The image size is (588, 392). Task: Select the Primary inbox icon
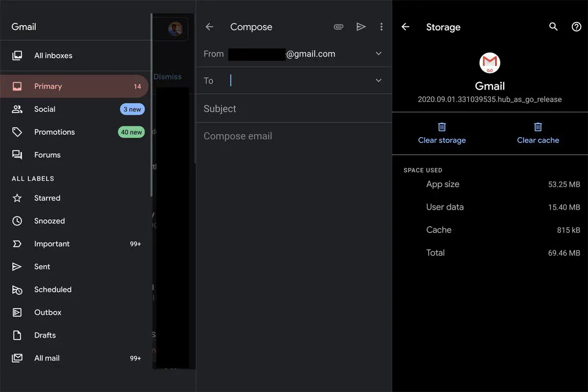[x=17, y=86]
